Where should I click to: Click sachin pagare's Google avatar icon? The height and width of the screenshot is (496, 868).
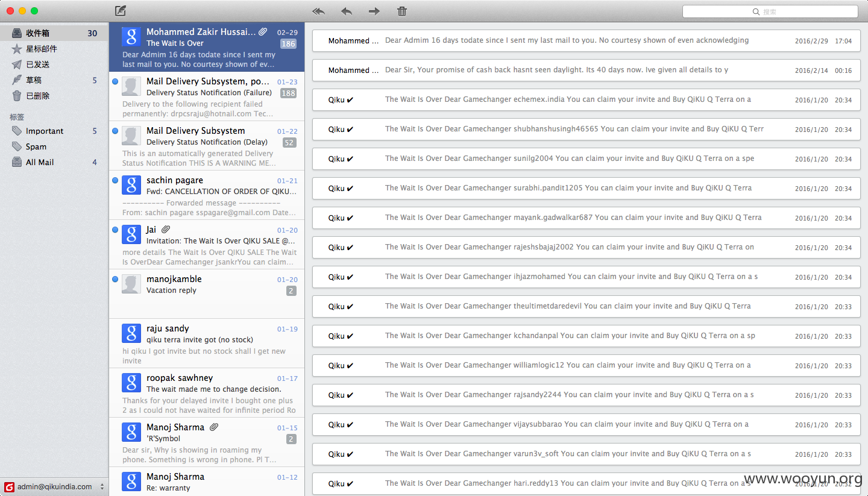click(x=131, y=185)
